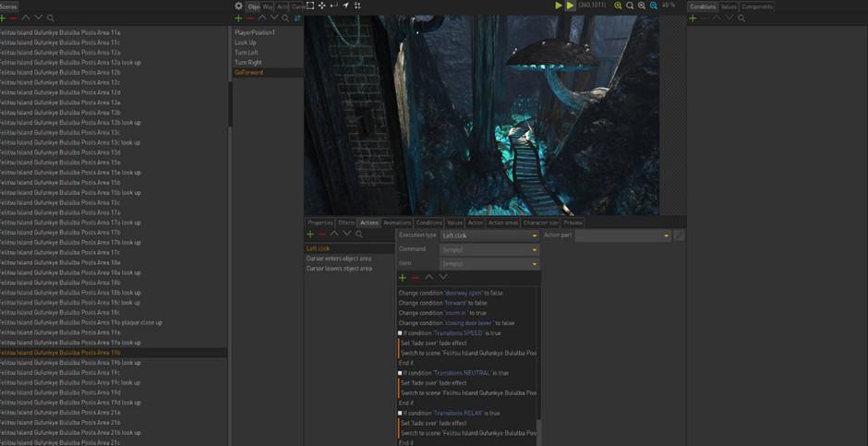Click the edit pencil icon beside Action part
868x446 pixels.
click(x=679, y=235)
